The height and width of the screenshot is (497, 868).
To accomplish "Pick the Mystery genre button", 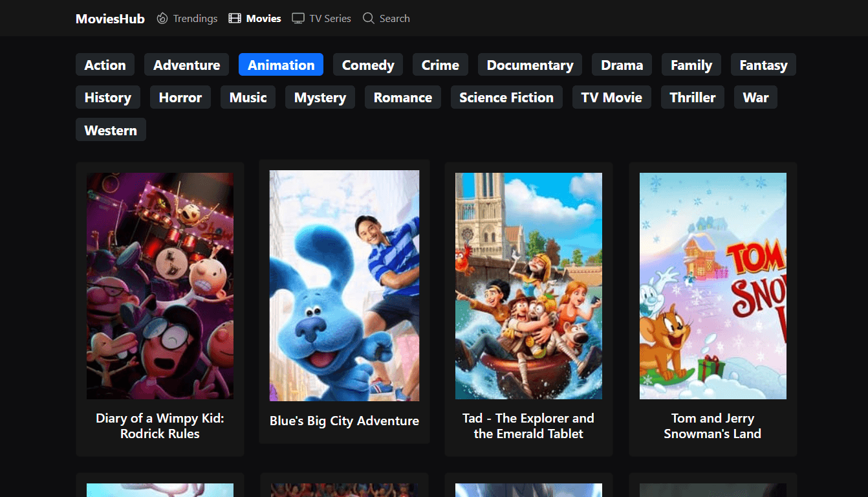I will 320,97.
